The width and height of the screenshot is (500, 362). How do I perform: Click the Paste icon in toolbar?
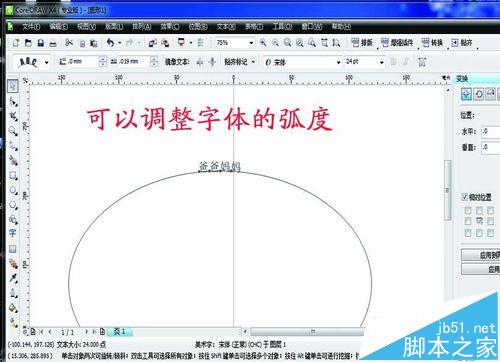[94, 43]
